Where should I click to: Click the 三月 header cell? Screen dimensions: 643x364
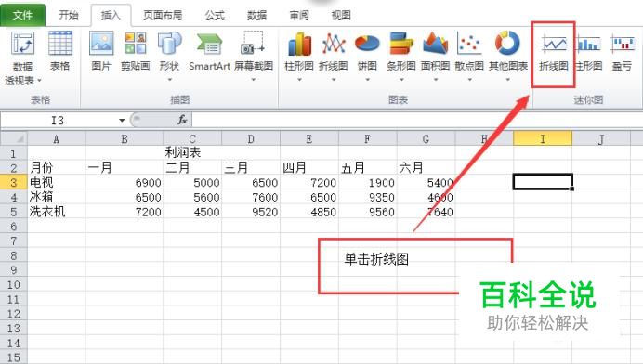coord(251,167)
